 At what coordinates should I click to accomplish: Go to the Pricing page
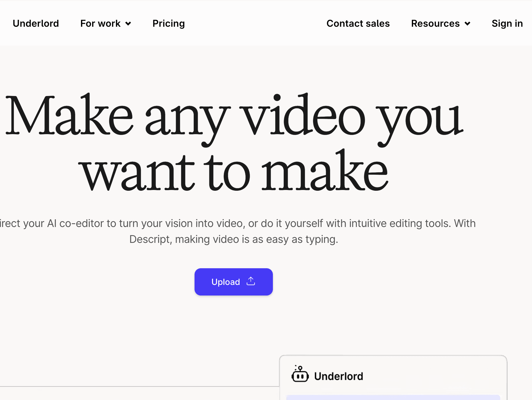169,24
